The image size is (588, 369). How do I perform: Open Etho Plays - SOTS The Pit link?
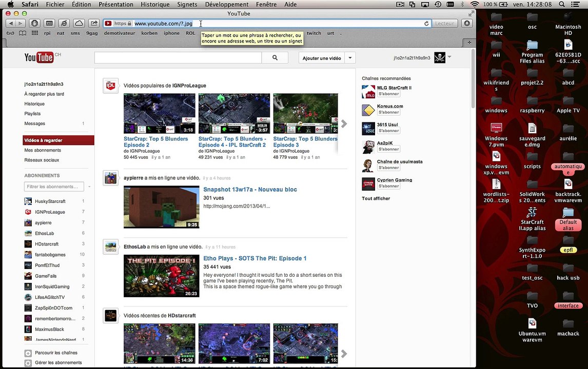coord(255,258)
